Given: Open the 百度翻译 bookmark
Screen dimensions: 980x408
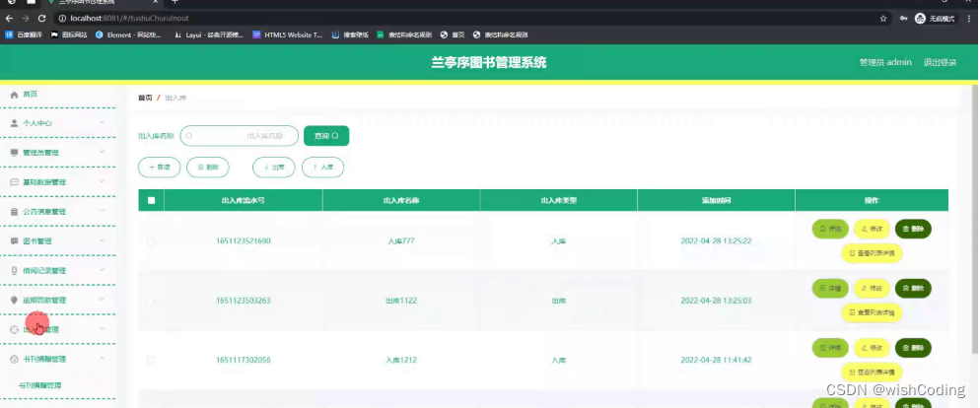Looking at the screenshot, I should [x=24, y=35].
